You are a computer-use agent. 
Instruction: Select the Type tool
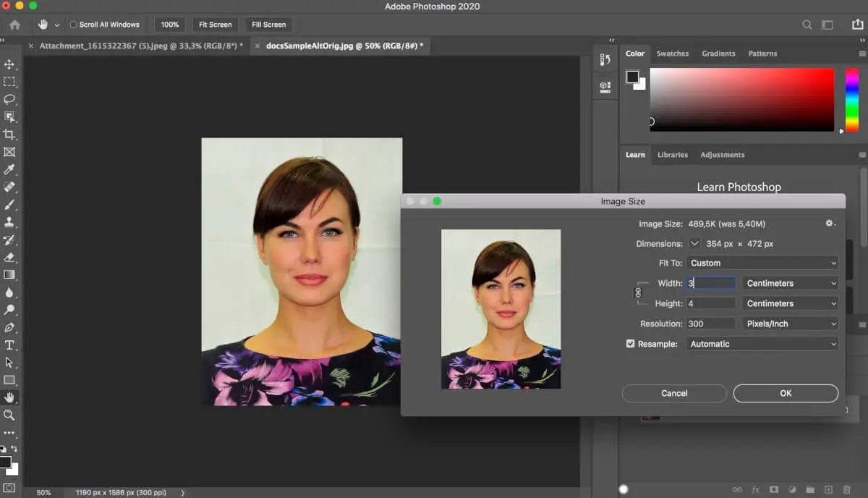click(x=9, y=345)
